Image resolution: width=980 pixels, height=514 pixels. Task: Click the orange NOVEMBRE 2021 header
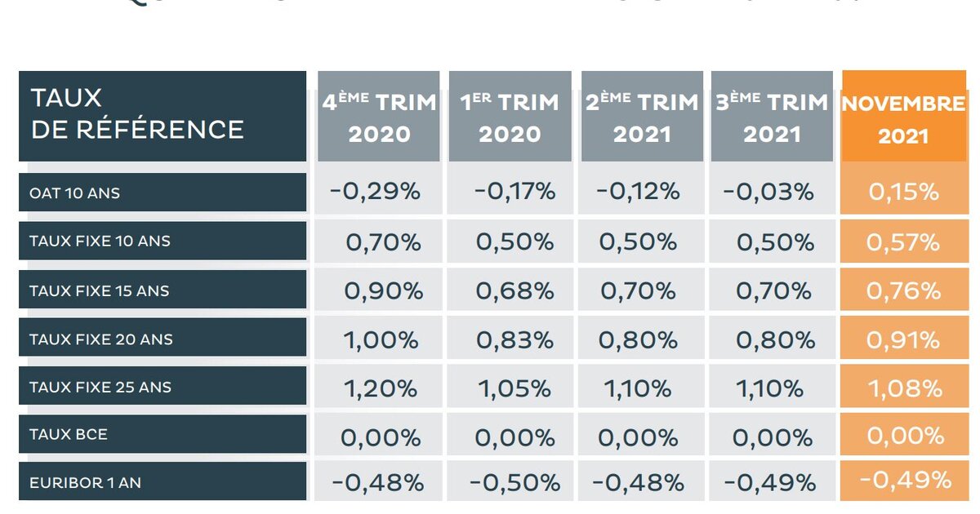tap(903, 116)
